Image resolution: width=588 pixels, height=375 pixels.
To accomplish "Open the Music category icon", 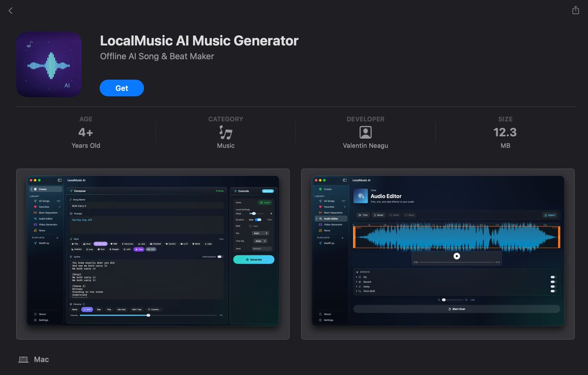I will (225, 132).
